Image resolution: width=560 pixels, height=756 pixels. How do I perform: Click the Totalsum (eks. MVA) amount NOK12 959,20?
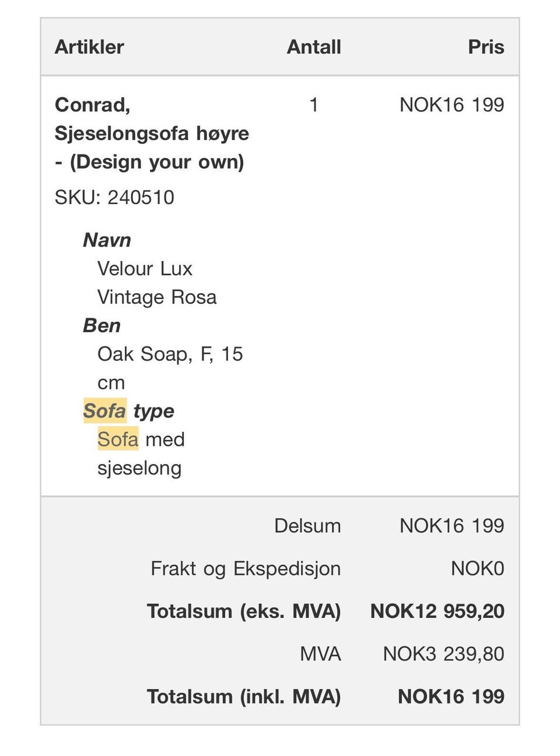point(437,611)
